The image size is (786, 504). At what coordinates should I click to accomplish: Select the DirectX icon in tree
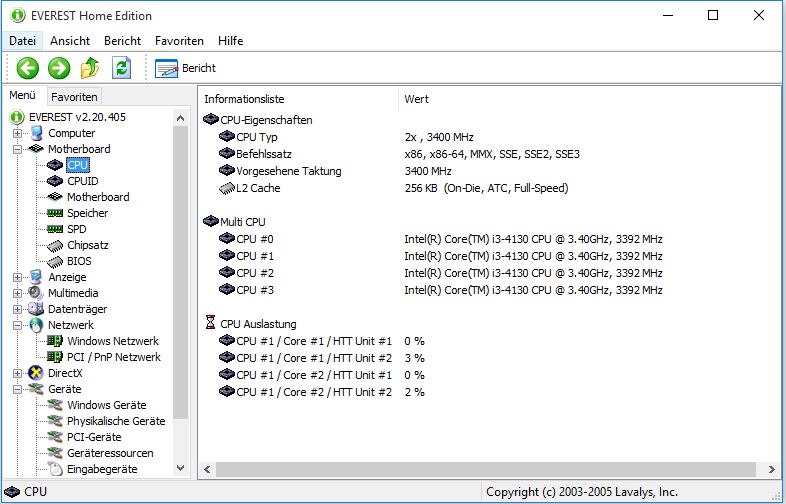(x=36, y=373)
